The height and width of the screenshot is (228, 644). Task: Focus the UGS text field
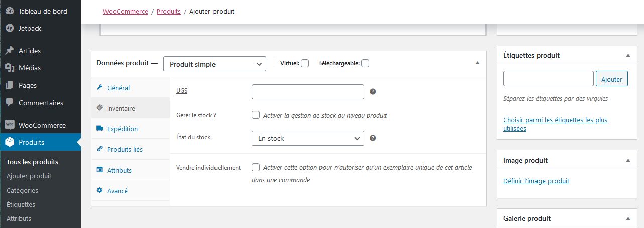[x=307, y=92]
